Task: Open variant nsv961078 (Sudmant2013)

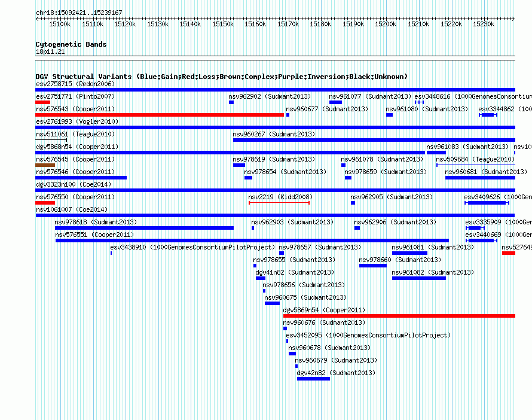Action: [382, 159]
